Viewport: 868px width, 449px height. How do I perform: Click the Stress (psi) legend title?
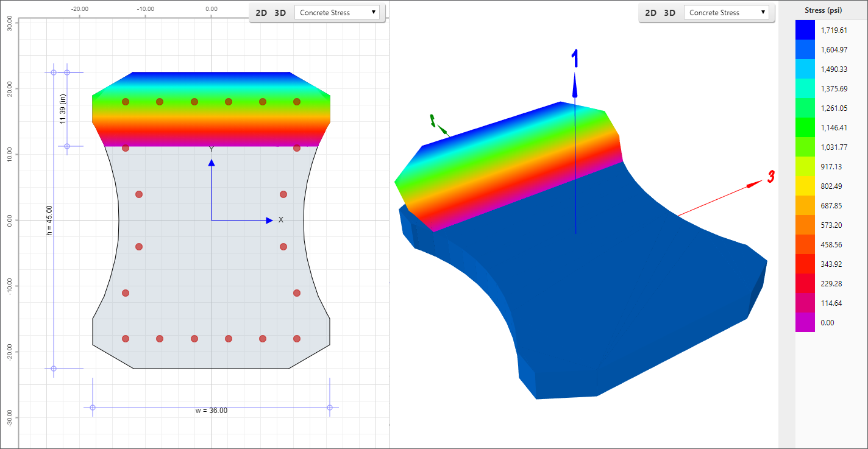pos(823,10)
